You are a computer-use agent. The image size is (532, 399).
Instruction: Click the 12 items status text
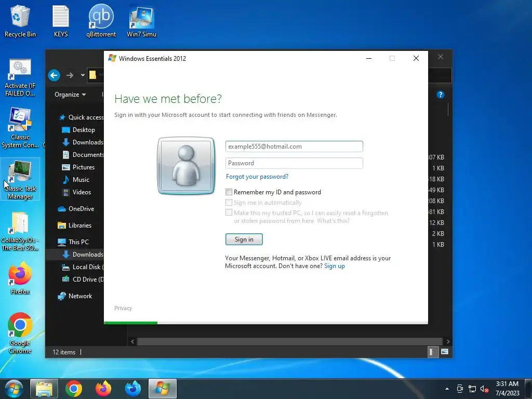point(64,352)
